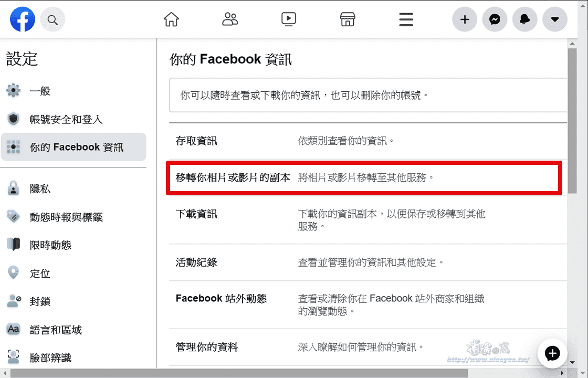
Task: Click description 將相片或影片移轉至其他服務
Action: 365,177
